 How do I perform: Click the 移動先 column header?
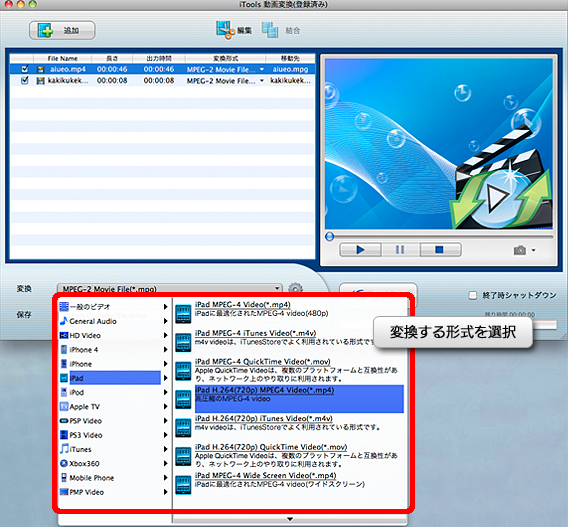[x=290, y=58]
